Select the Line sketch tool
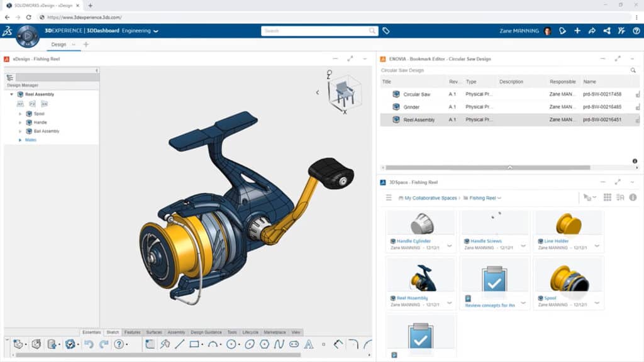The image size is (644, 362). [179, 343]
